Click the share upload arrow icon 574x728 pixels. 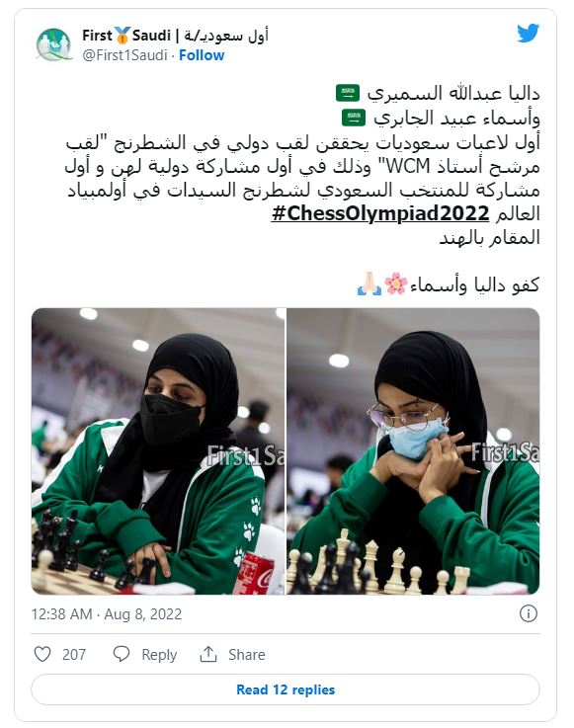point(208,654)
